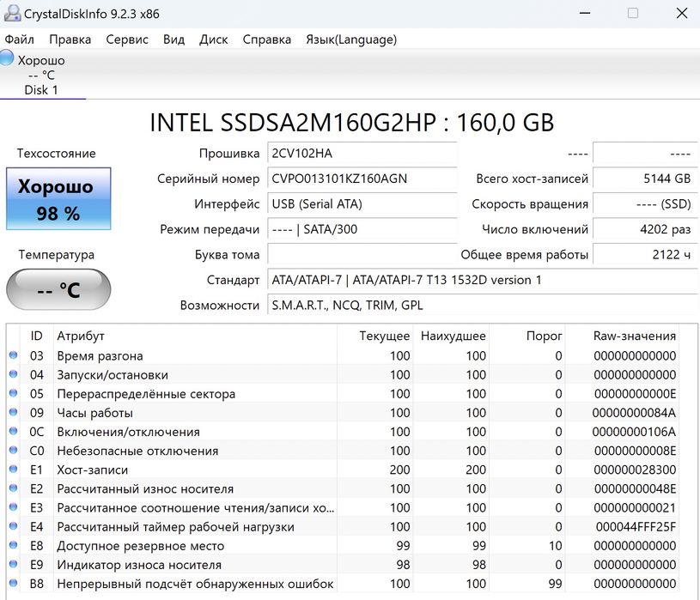Open the Справка menu
Viewport: 700px width, 600px height.
click(x=266, y=39)
